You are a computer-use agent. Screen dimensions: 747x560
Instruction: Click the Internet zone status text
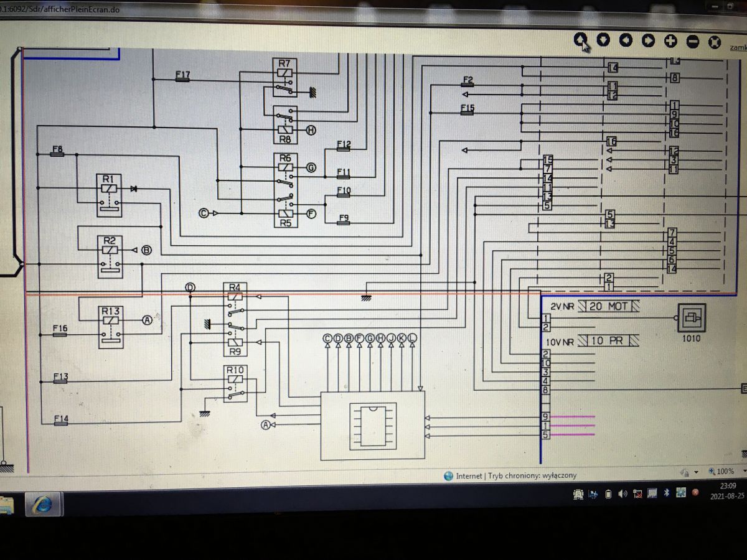(x=516, y=475)
